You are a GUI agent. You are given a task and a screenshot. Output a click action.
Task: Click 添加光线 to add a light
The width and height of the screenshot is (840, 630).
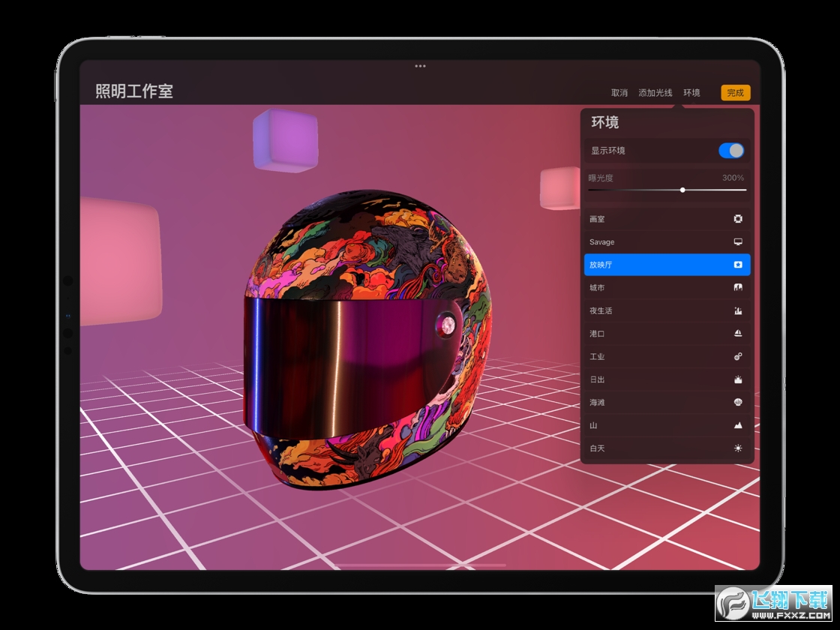(655, 93)
